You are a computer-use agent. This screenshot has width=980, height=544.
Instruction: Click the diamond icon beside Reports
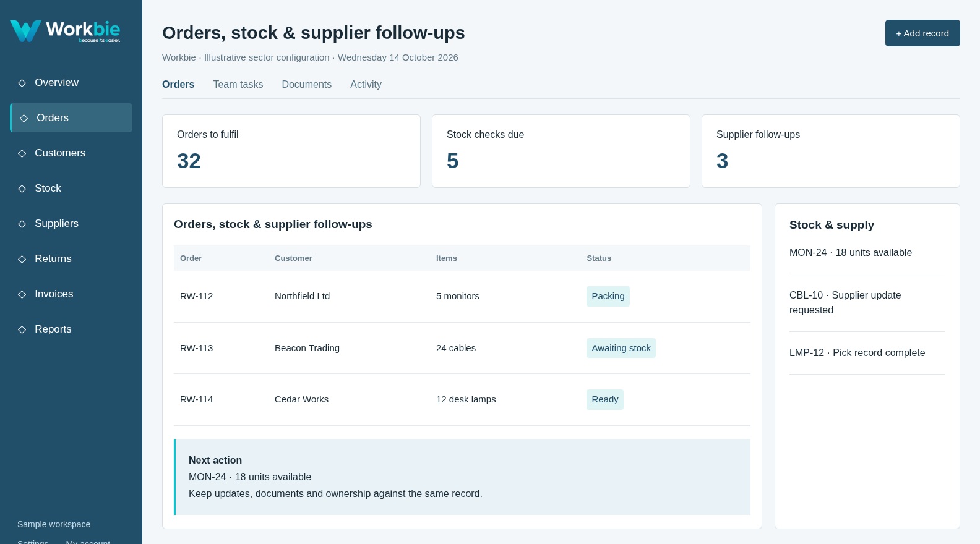(22, 329)
